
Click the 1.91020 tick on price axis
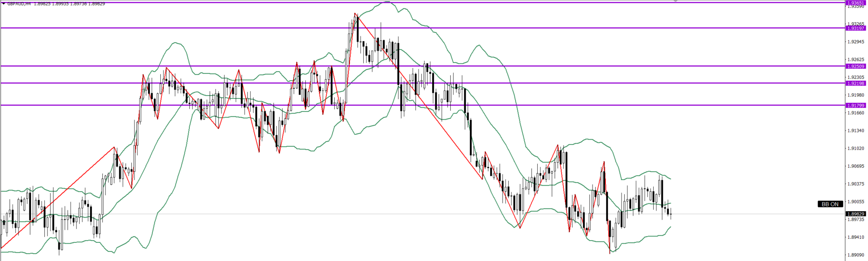click(856, 148)
